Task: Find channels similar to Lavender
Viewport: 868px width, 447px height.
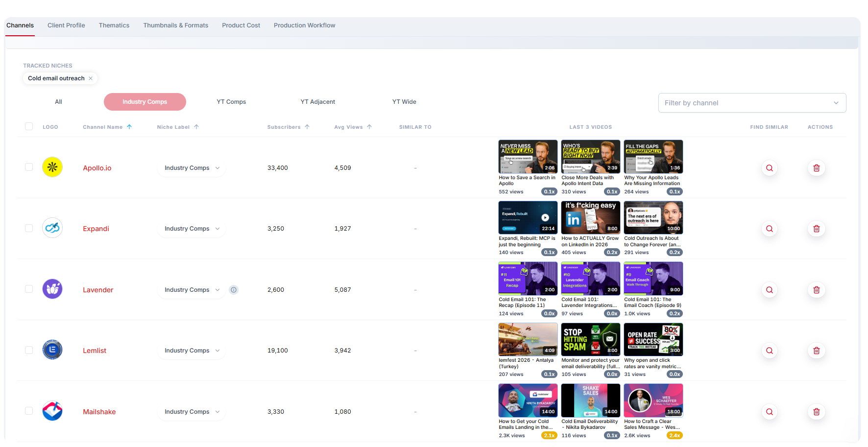Action: click(x=770, y=290)
